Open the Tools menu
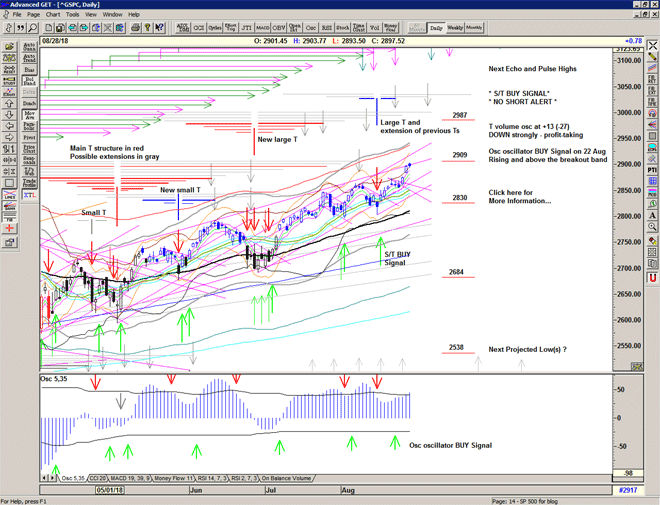Image resolution: width=660 pixels, height=505 pixels. [x=73, y=15]
